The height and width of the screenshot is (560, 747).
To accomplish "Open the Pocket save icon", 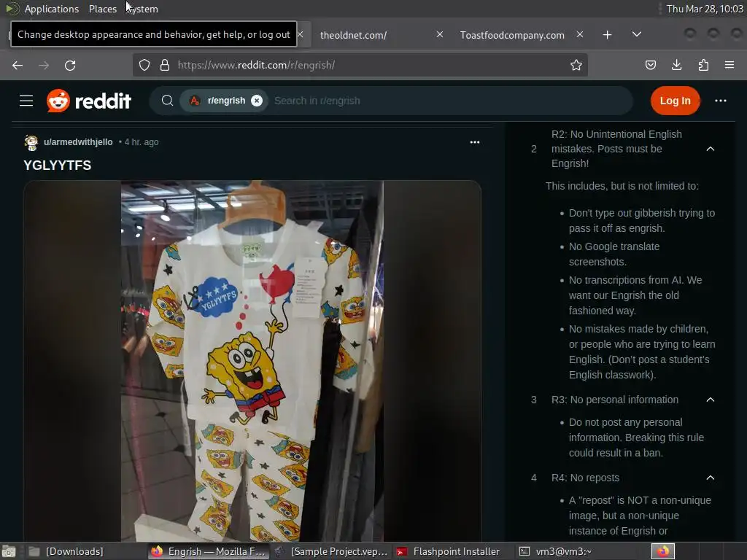I will pyautogui.click(x=650, y=65).
